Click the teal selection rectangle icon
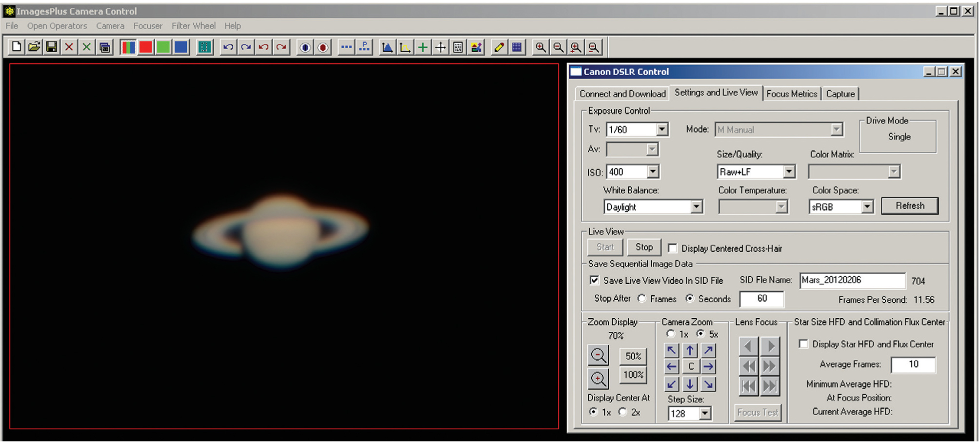The height and width of the screenshot is (442, 980). (204, 47)
